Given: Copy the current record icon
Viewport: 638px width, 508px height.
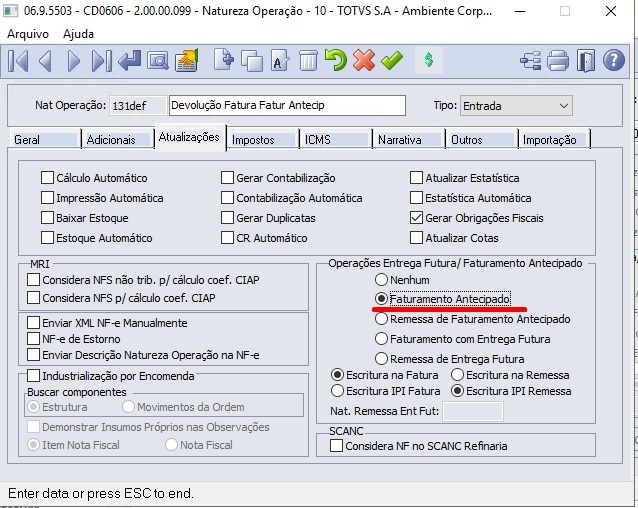Looking at the screenshot, I should coord(252,61).
